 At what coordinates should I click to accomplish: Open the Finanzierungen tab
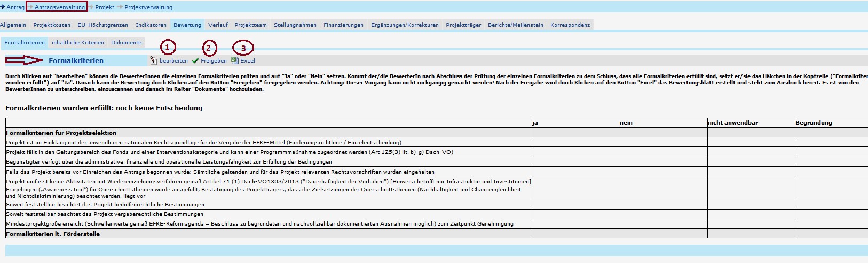point(343,25)
